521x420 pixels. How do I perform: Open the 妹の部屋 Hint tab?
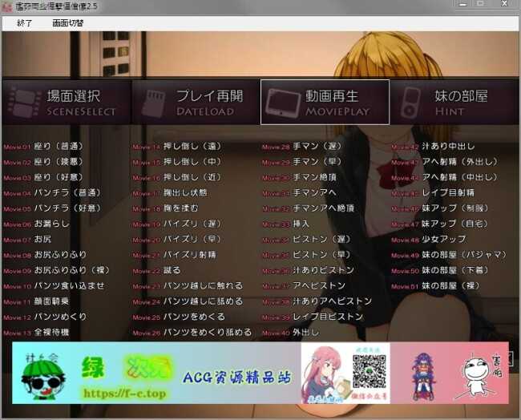click(454, 102)
